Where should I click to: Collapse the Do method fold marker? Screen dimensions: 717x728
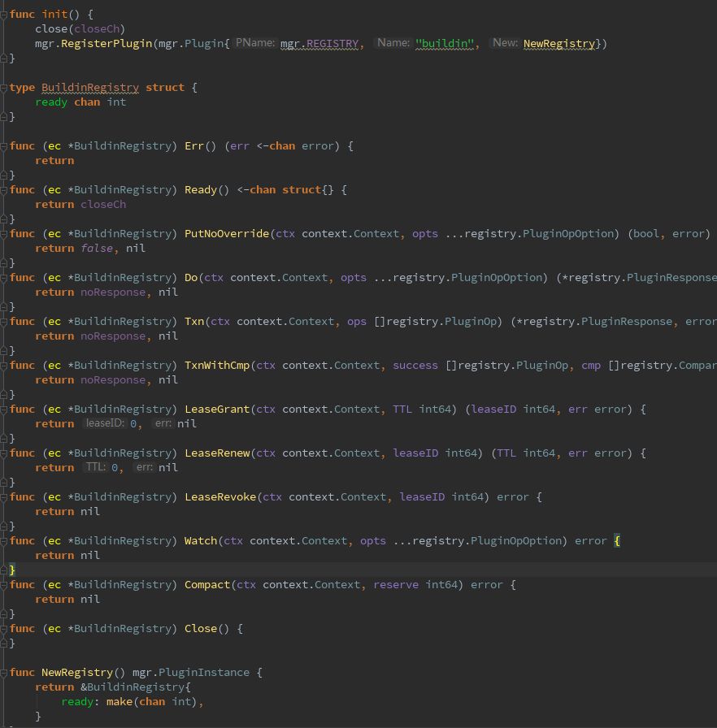[x=4, y=278]
